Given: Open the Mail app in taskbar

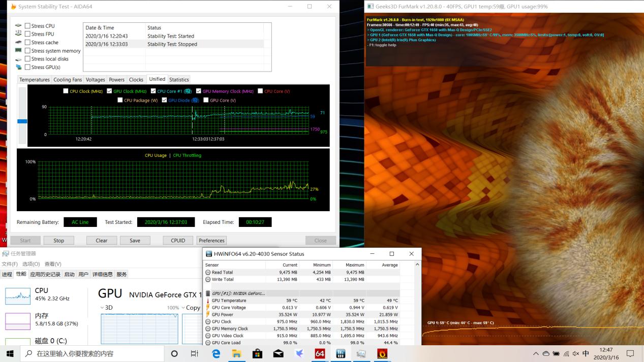Looking at the screenshot, I should pyautogui.click(x=279, y=353).
